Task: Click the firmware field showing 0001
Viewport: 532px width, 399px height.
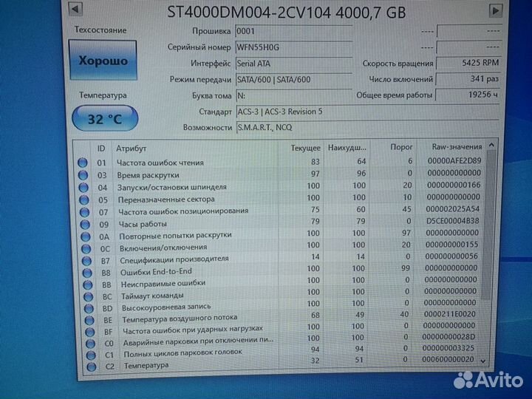Action: pyautogui.click(x=294, y=31)
